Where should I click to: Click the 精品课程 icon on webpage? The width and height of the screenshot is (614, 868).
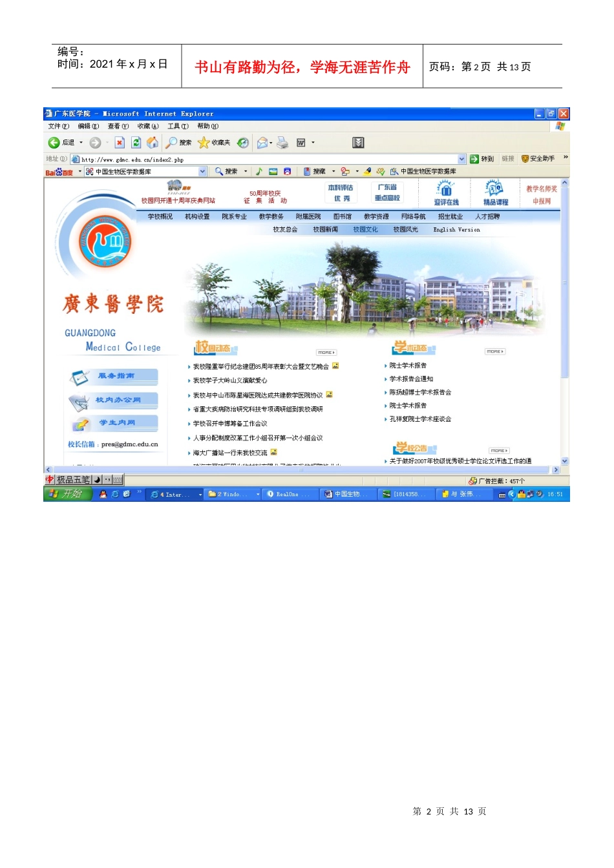(x=496, y=193)
